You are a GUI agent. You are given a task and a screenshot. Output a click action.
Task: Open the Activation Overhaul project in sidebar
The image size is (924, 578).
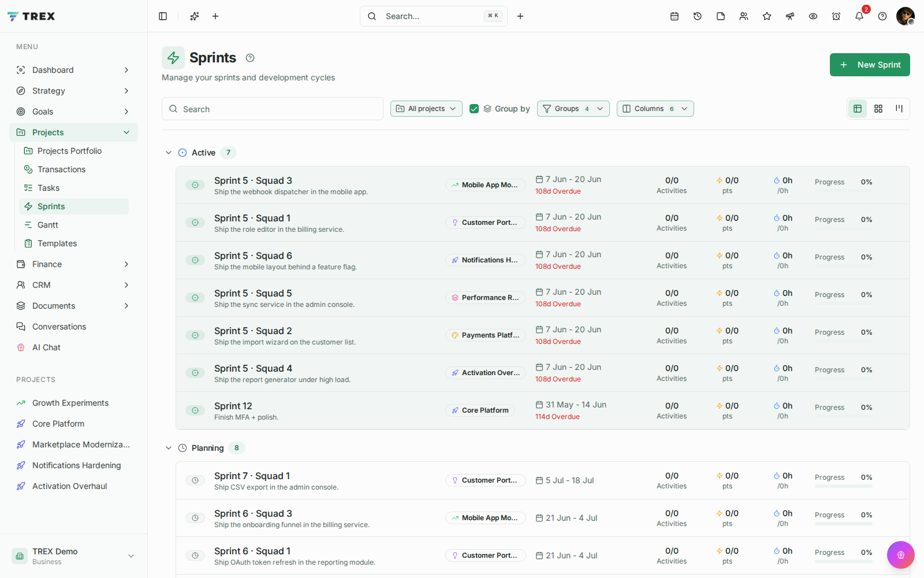74,486
